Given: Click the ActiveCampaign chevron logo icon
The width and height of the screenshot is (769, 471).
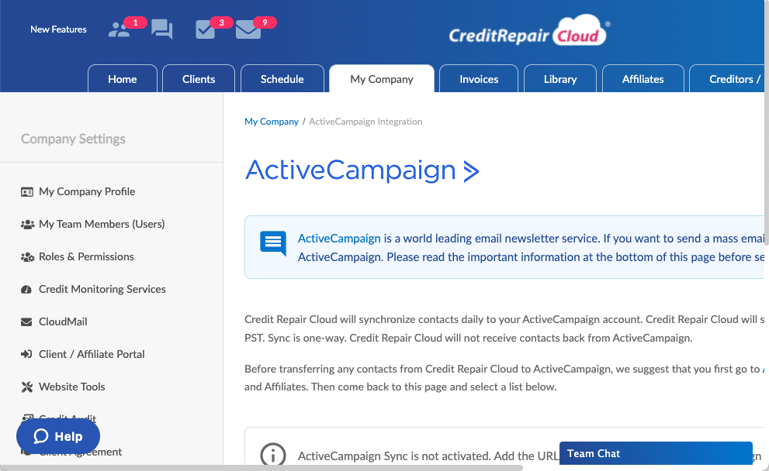Looking at the screenshot, I should 472,171.
